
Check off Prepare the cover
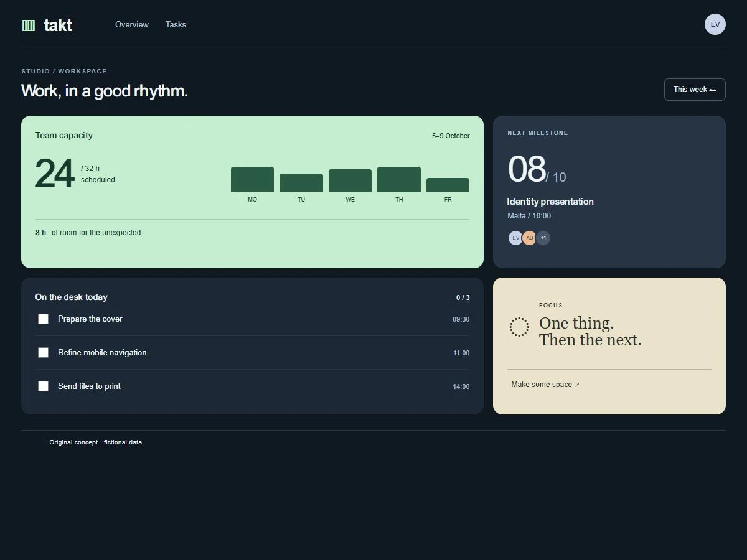[x=43, y=319]
